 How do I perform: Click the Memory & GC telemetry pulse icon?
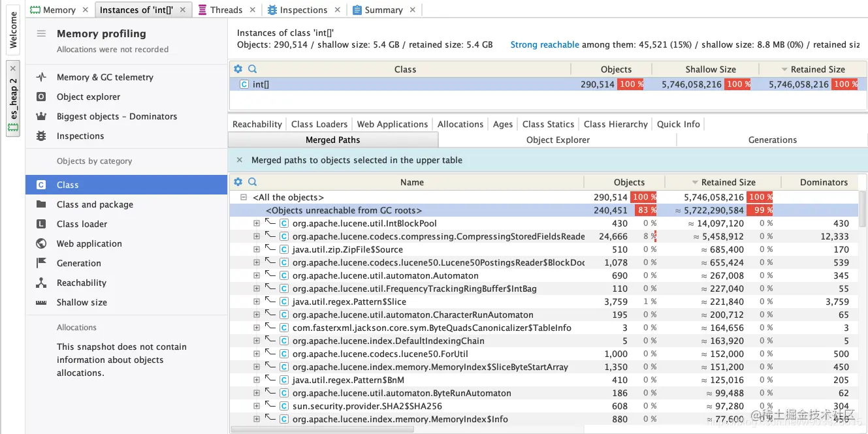point(41,77)
